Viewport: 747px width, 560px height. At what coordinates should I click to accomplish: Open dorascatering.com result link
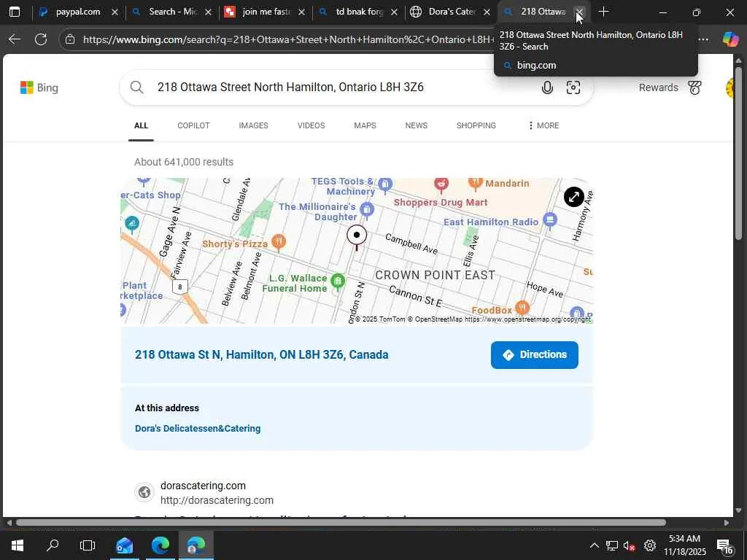click(203, 486)
